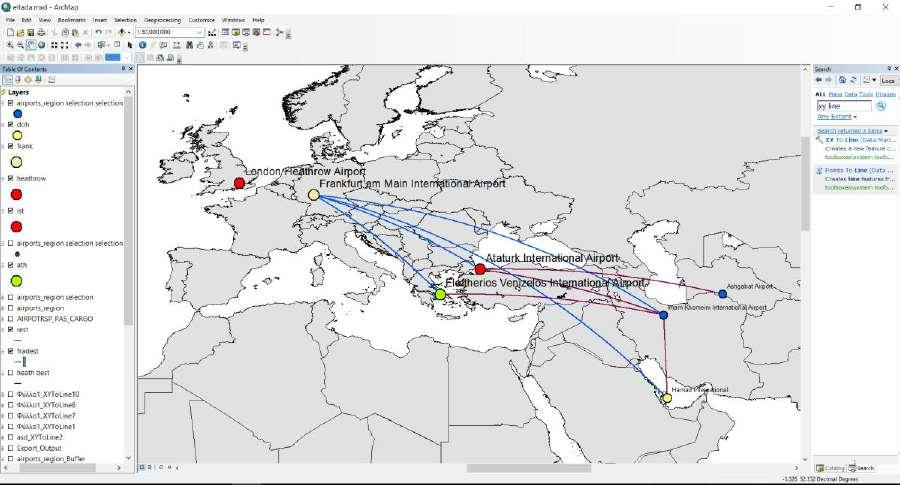
Task: Expand the Export_Output layer node
Action: coord(3,448)
